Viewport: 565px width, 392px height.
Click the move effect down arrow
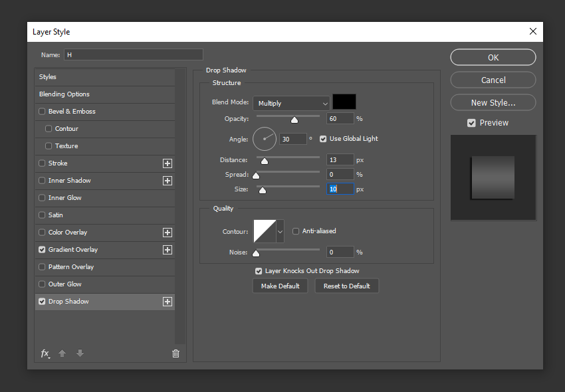(80, 353)
